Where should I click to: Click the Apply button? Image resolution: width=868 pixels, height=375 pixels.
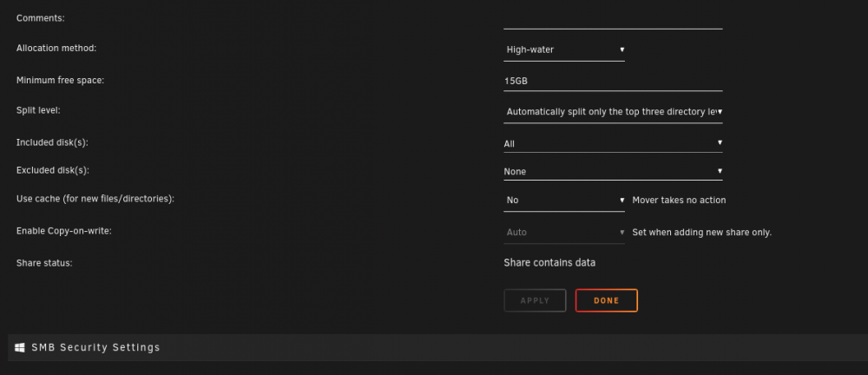[x=535, y=300]
